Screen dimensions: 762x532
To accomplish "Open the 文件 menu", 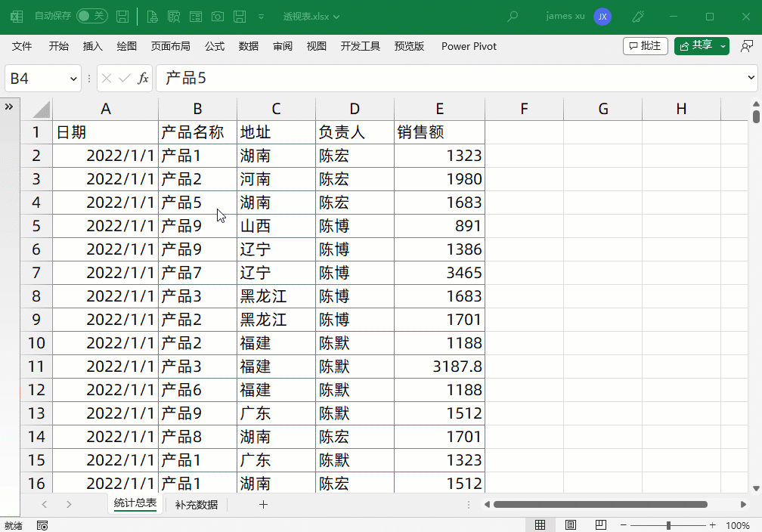I will (x=22, y=46).
